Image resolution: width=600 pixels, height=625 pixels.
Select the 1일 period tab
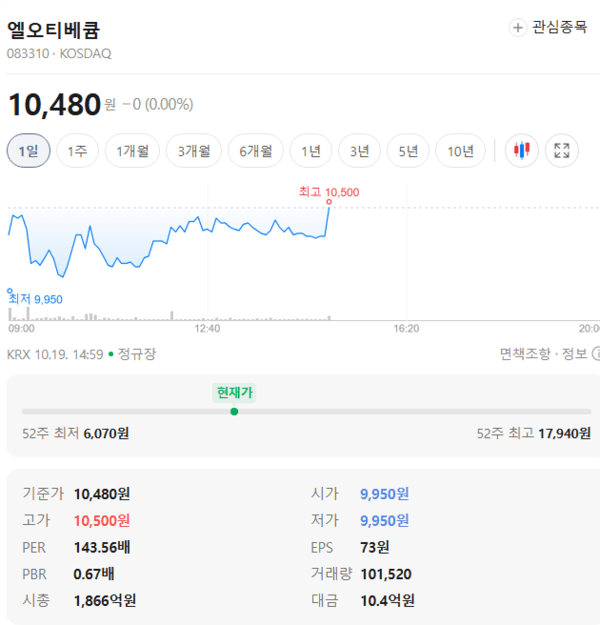pos(28,151)
